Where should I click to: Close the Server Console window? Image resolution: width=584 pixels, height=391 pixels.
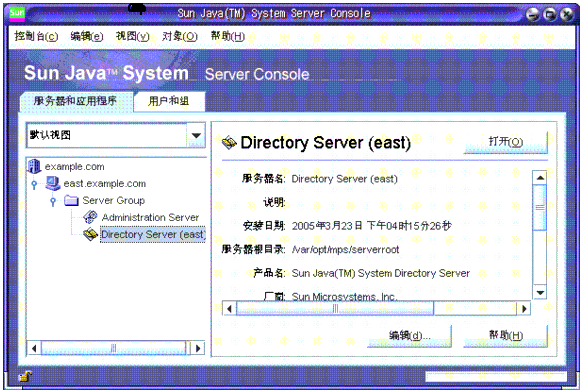pos(566,14)
